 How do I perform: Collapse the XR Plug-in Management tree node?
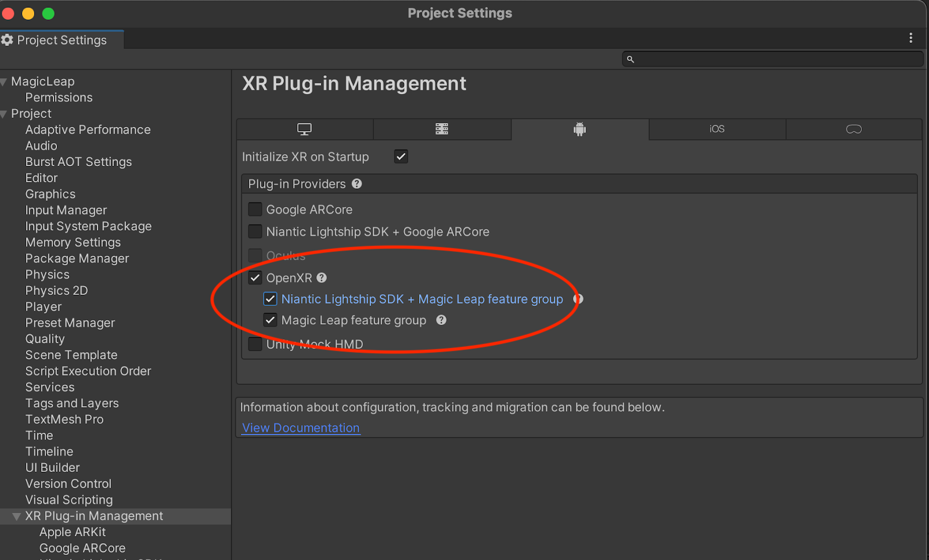(16, 516)
